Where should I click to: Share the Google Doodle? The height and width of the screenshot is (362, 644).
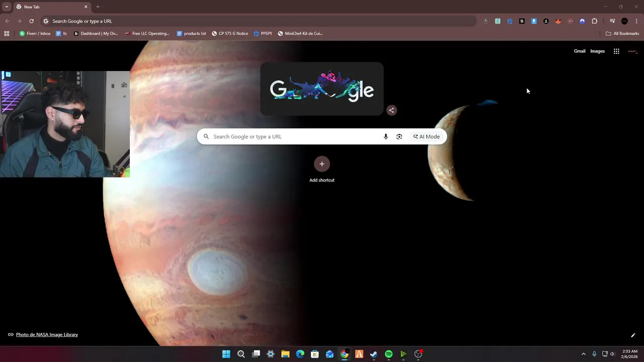[x=391, y=110]
